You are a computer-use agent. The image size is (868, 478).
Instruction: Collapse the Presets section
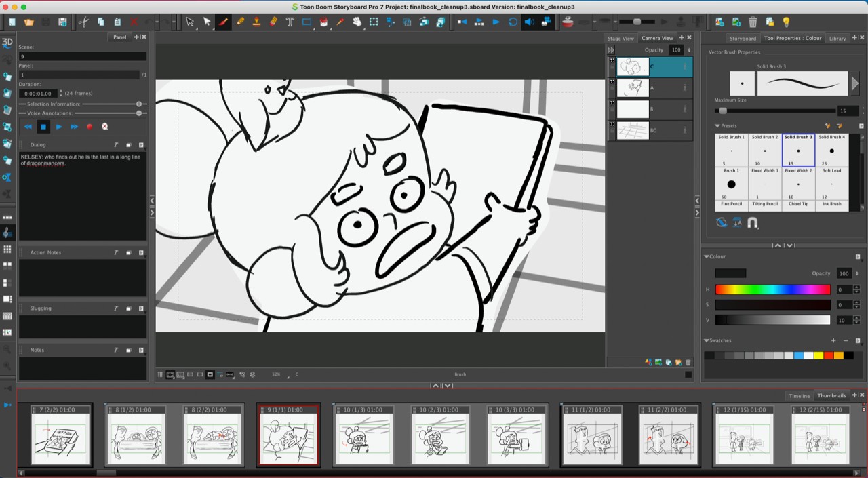717,126
